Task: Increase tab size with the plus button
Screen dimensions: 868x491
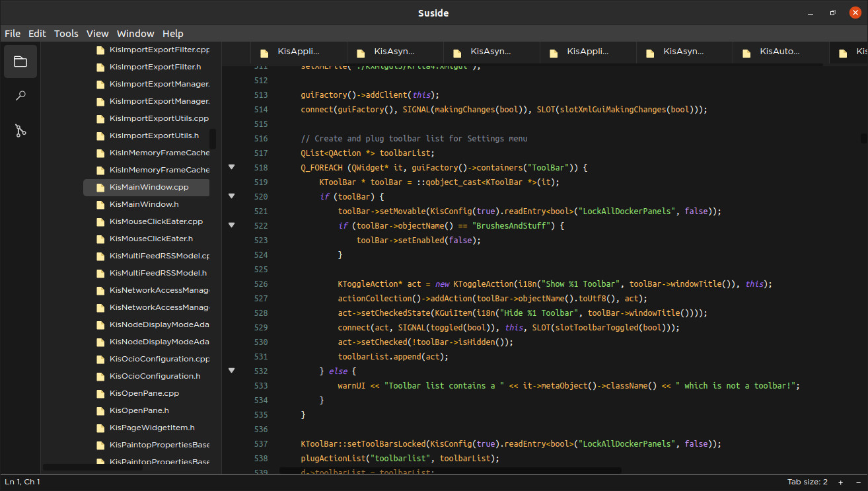Action: [841, 482]
